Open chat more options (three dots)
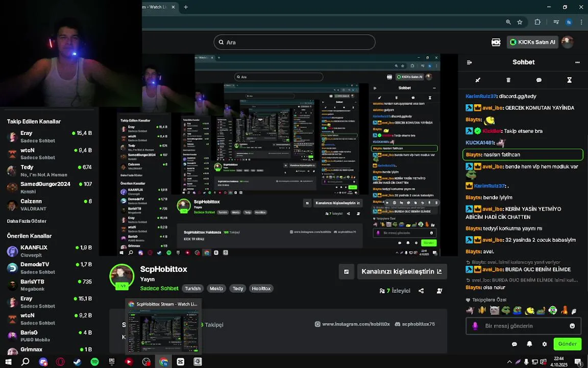The image size is (588, 368). pos(577,62)
